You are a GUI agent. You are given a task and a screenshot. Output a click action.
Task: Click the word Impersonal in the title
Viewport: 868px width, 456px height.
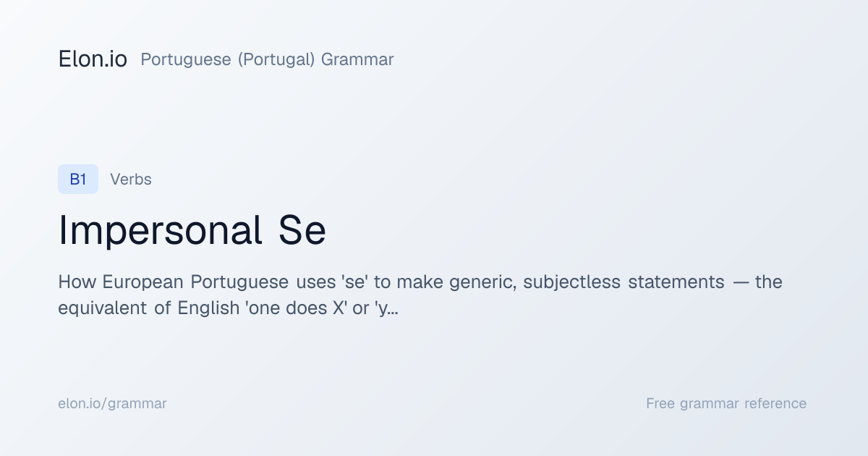[160, 231]
